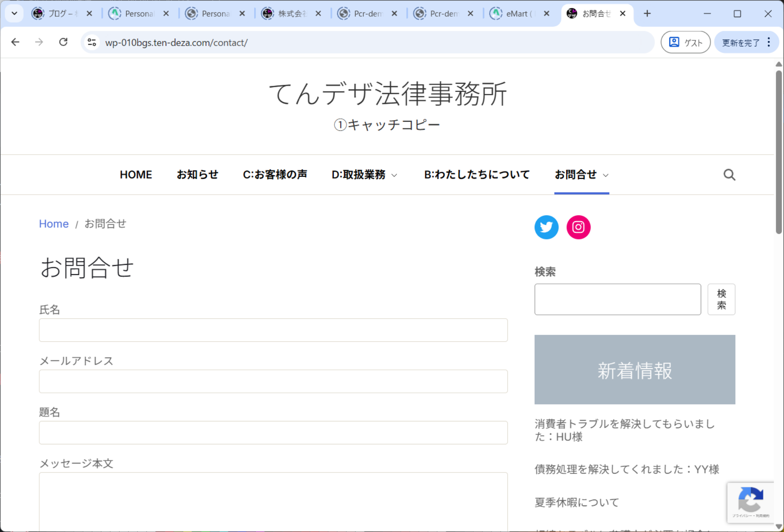784x532 pixels.
Task: Go back with browser back arrow
Action: coord(15,42)
